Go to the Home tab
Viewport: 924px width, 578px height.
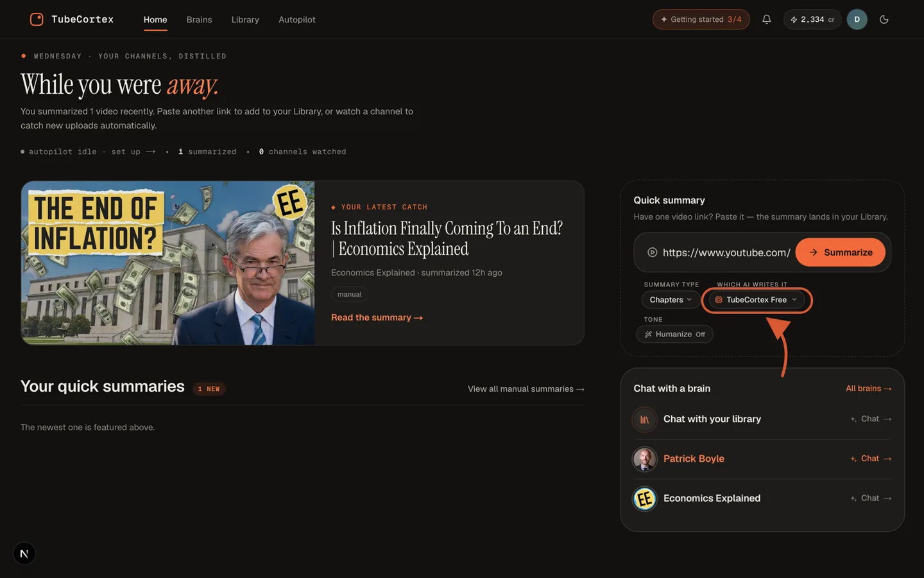(x=155, y=20)
